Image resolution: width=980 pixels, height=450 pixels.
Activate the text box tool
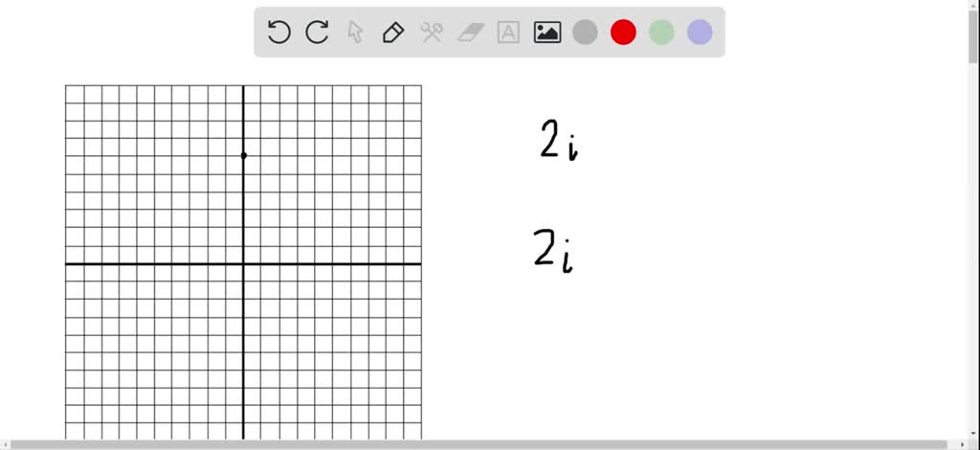[509, 32]
